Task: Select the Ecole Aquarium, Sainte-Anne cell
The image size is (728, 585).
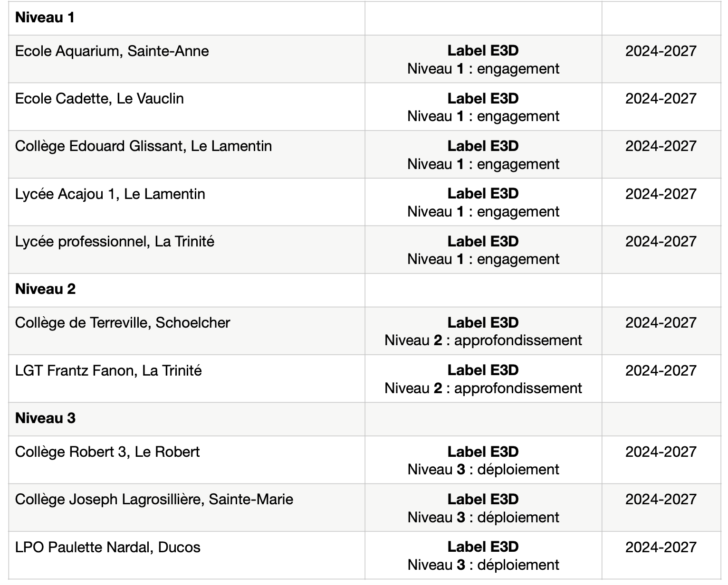Action: point(187,59)
